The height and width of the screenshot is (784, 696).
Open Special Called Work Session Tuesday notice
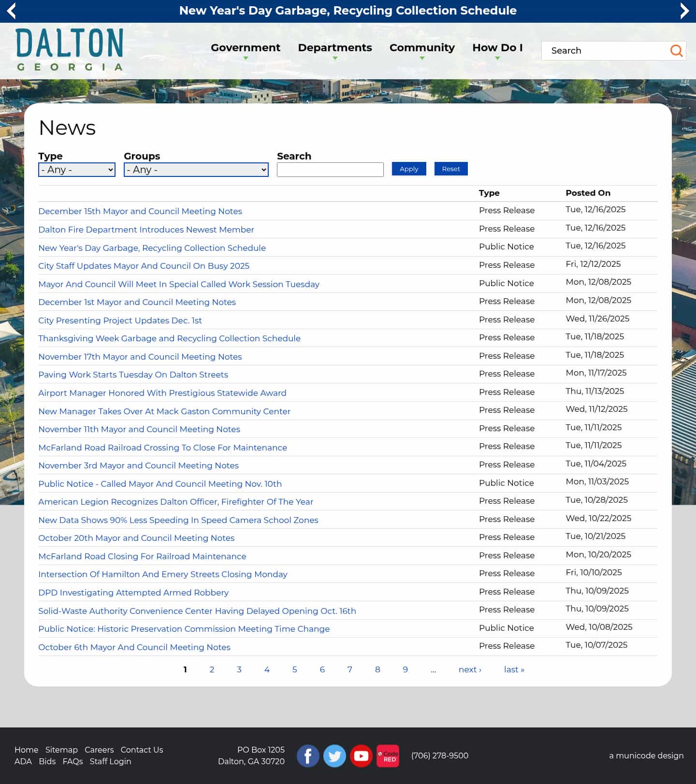tap(179, 284)
